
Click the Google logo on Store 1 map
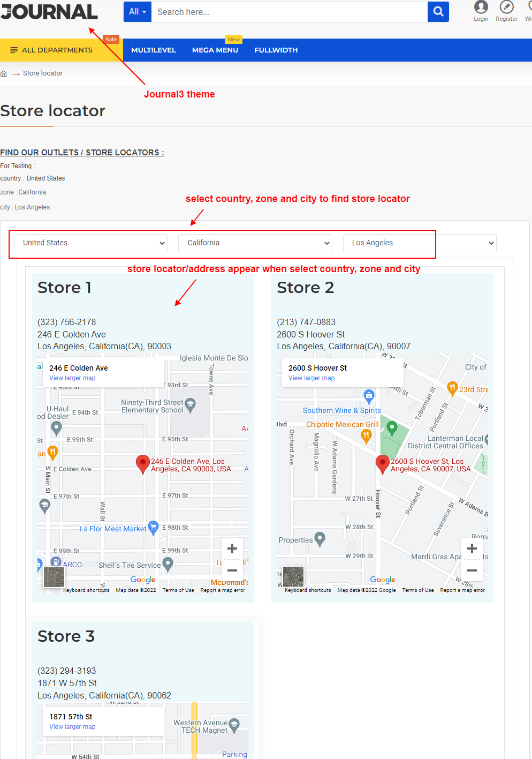point(142,580)
